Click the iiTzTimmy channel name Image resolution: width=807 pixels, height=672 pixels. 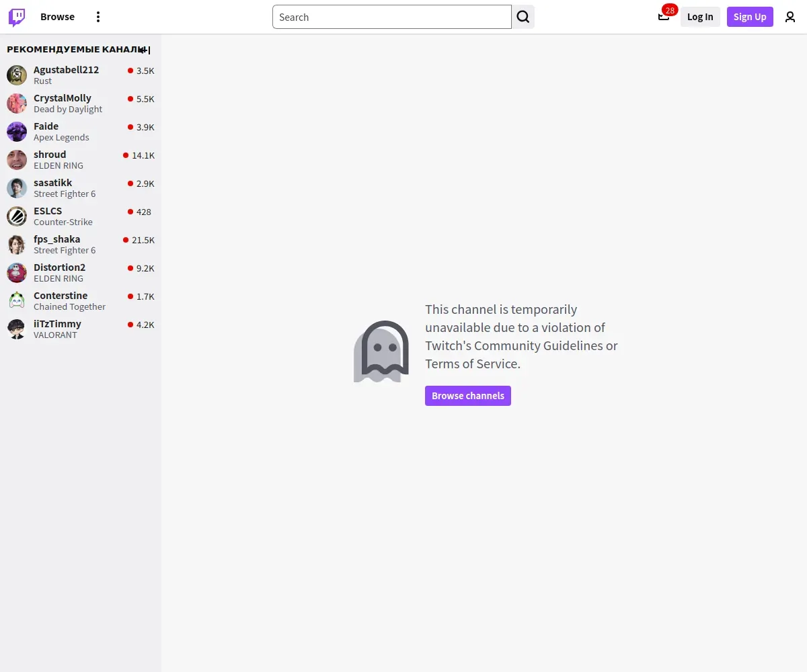(57, 324)
